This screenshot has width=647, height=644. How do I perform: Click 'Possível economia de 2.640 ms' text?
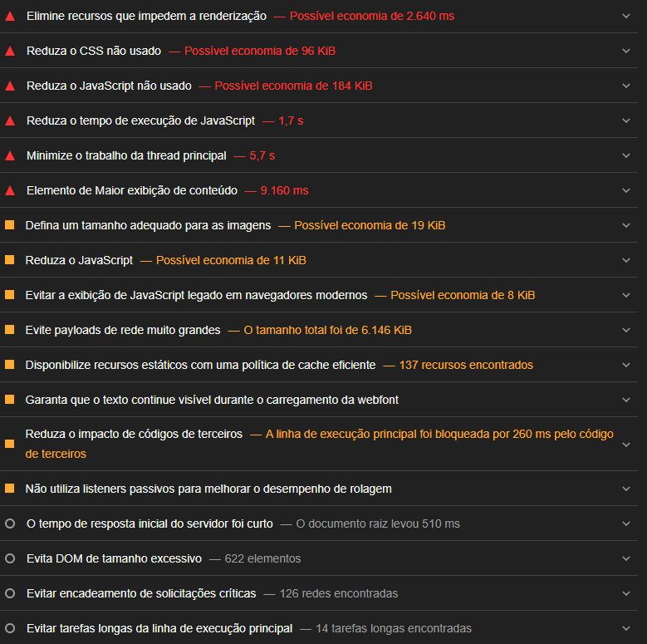pyautogui.click(x=372, y=16)
